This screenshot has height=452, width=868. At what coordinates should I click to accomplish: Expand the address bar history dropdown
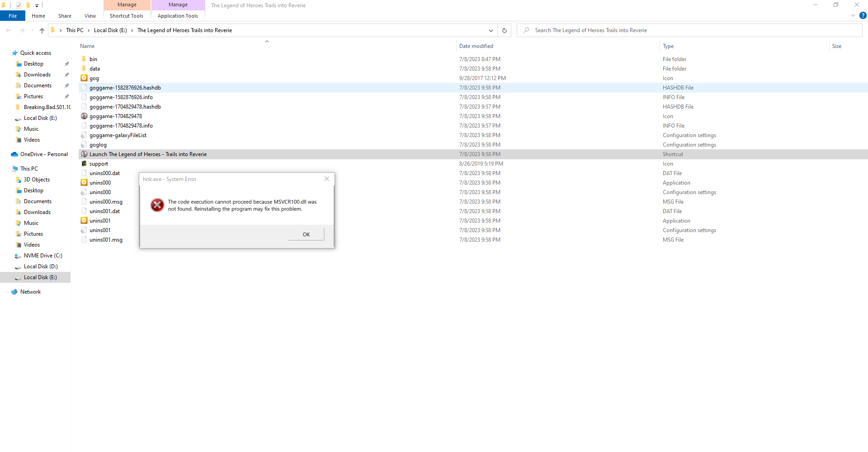pos(491,30)
